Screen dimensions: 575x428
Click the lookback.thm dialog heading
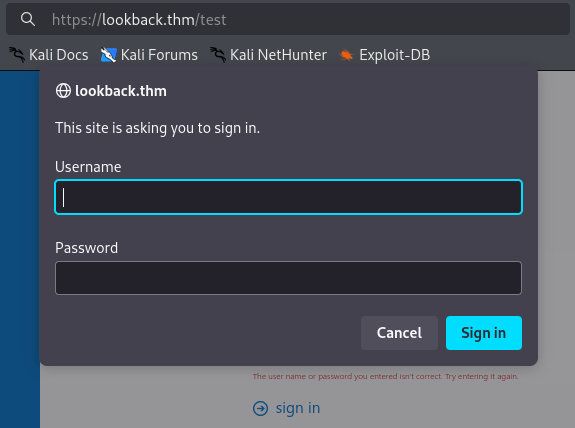pyautogui.click(x=121, y=91)
